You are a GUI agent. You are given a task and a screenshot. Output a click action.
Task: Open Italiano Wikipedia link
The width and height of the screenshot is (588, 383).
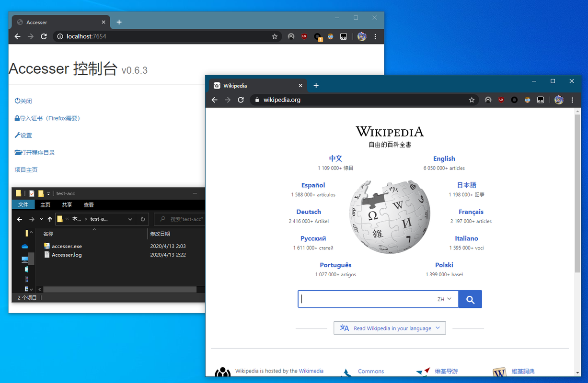click(x=467, y=238)
